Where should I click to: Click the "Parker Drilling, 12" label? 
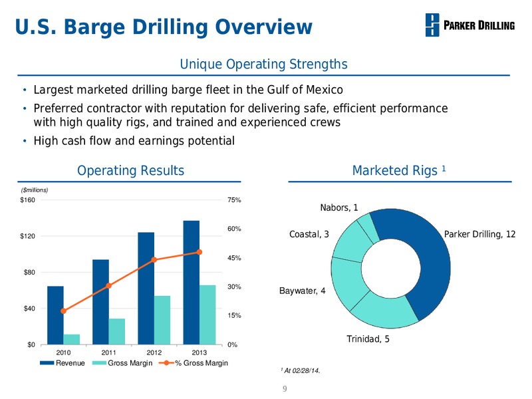[479, 234]
